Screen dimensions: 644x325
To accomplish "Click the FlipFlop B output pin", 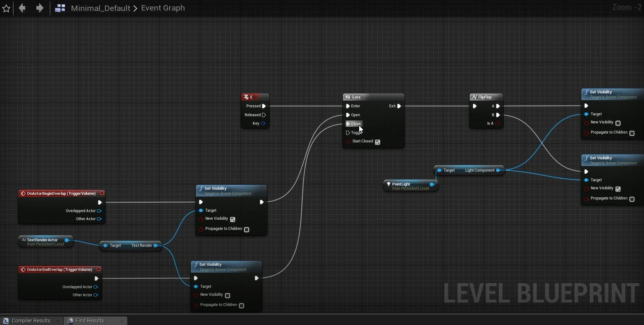I will (498, 115).
